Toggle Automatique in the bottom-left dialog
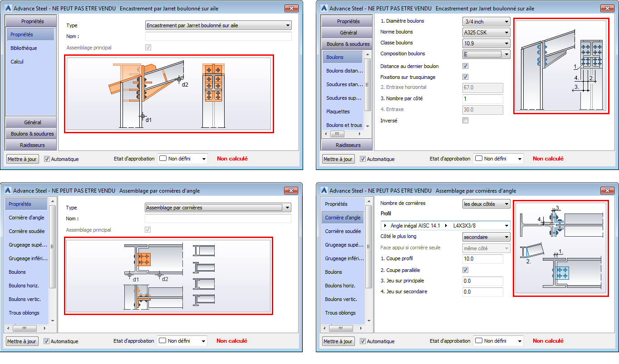Viewport: 619px width, 364px height. (x=46, y=341)
